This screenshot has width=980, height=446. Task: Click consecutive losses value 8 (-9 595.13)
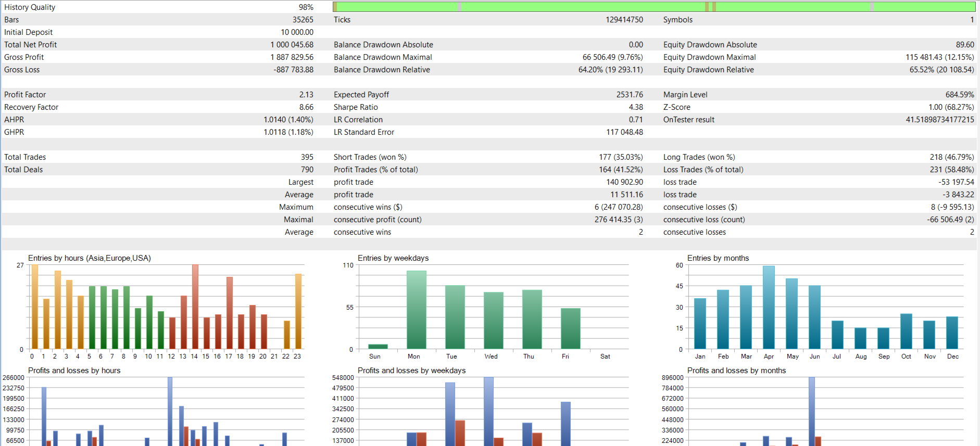[x=952, y=207]
